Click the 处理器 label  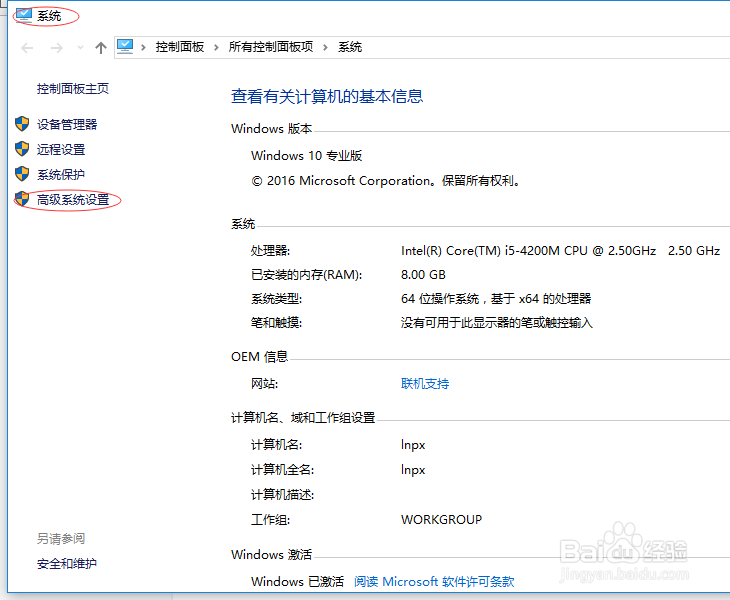click(x=270, y=251)
